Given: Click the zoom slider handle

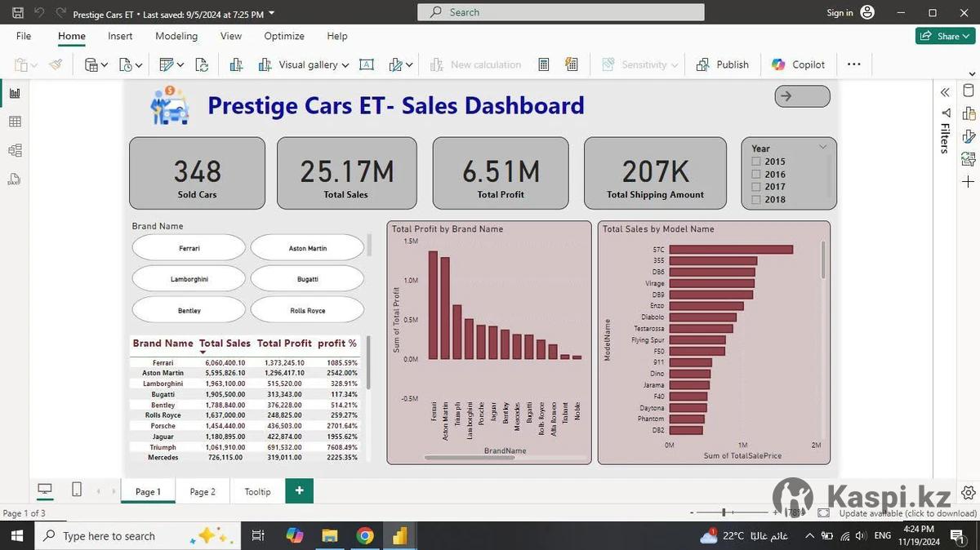Looking at the screenshot, I should point(723,512).
